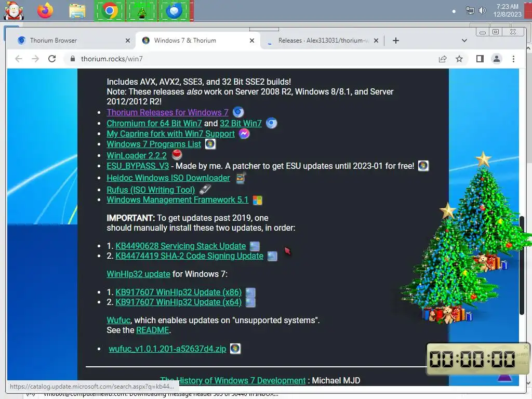
Task: Open the Wufuc link
Action: [x=118, y=320]
